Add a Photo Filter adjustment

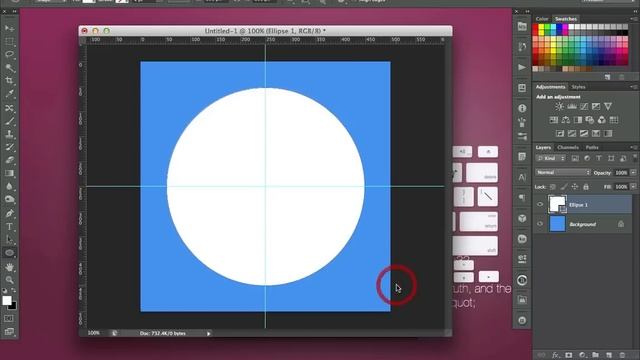point(590,120)
